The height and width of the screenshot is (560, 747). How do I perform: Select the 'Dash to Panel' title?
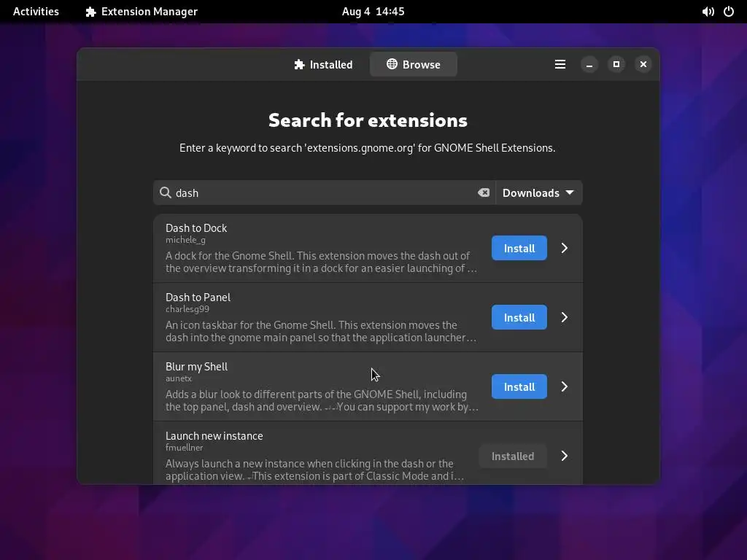pyautogui.click(x=198, y=297)
